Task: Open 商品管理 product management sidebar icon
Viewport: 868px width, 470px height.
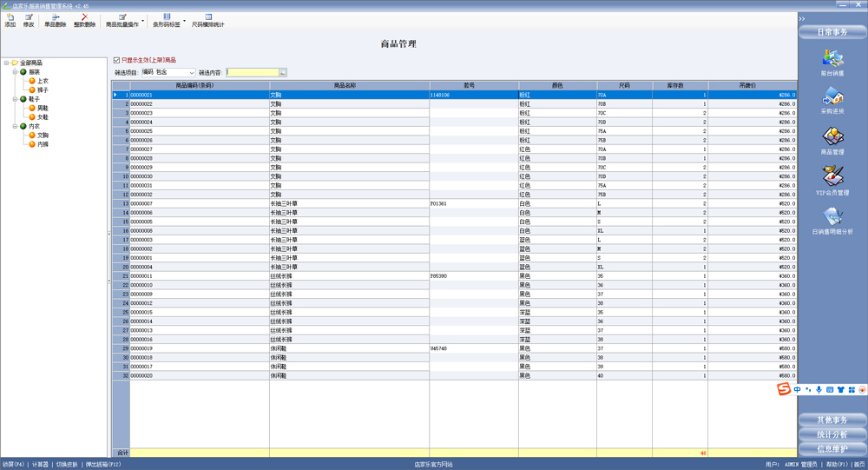Action: [x=832, y=141]
